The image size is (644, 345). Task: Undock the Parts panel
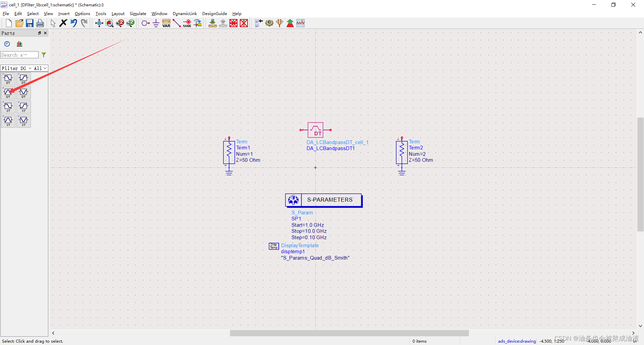pos(40,33)
